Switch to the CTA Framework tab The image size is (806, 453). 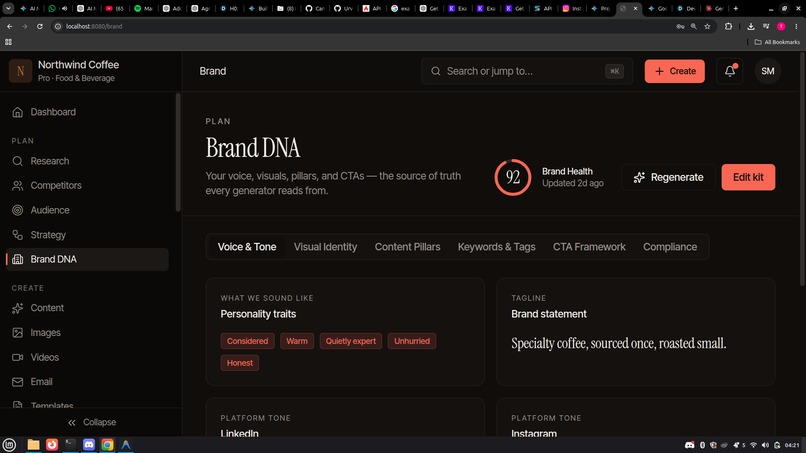pos(589,247)
